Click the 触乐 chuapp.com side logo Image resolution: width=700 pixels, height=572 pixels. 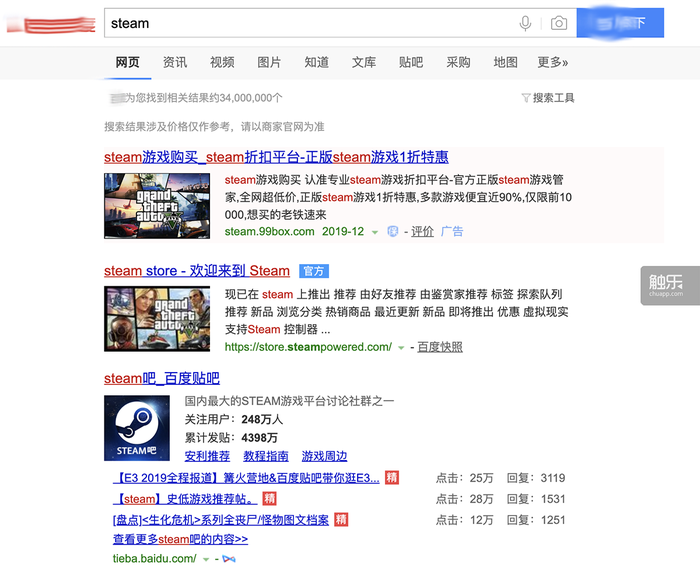(670, 286)
